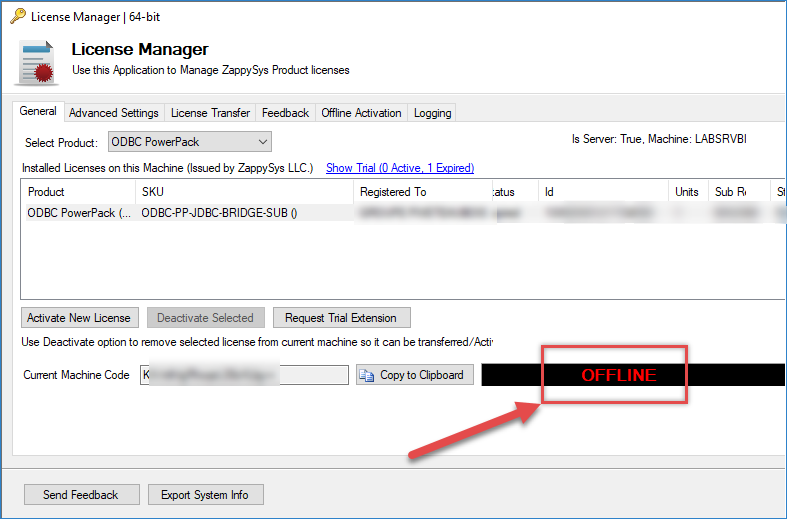Click the key icon in title bar
This screenshot has height=519, width=787.
tap(18, 16)
